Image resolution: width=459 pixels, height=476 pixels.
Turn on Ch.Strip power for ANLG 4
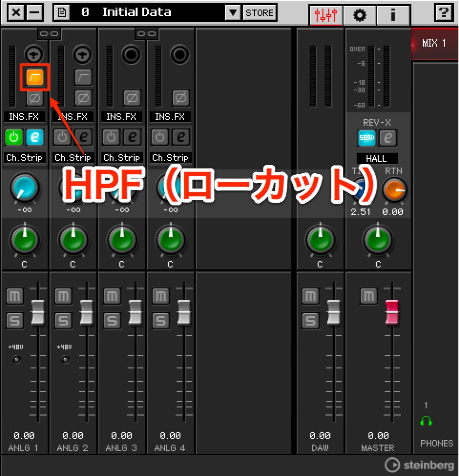click(x=160, y=137)
